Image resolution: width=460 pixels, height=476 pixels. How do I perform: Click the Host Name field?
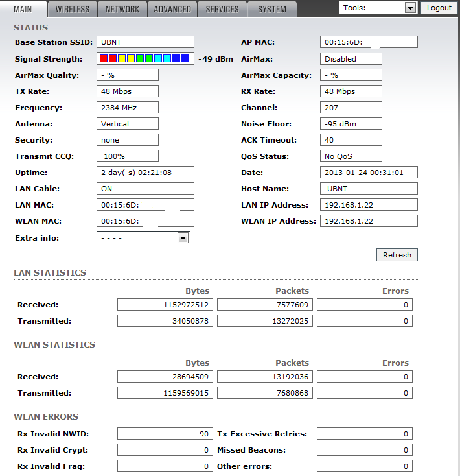tap(369, 189)
